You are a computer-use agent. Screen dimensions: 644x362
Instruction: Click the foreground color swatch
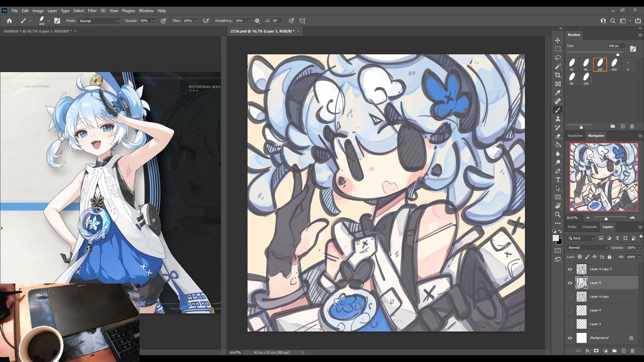click(556, 238)
